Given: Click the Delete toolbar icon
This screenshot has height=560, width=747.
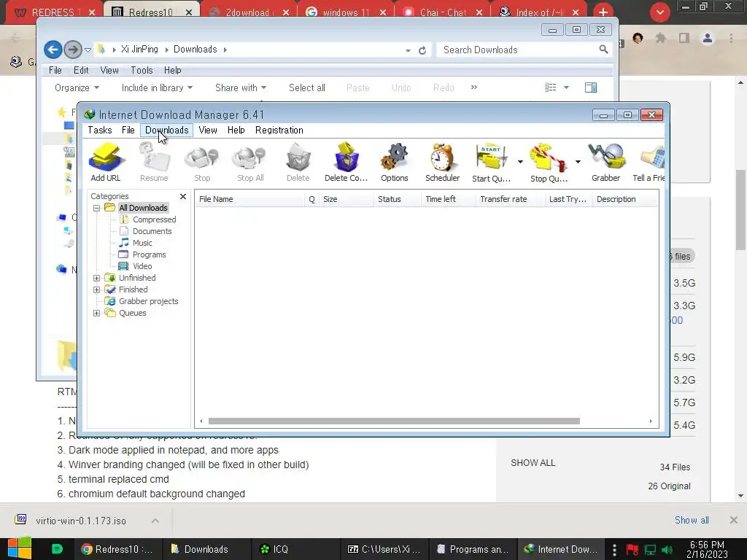Looking at the screenshot, I should [298, 162].
